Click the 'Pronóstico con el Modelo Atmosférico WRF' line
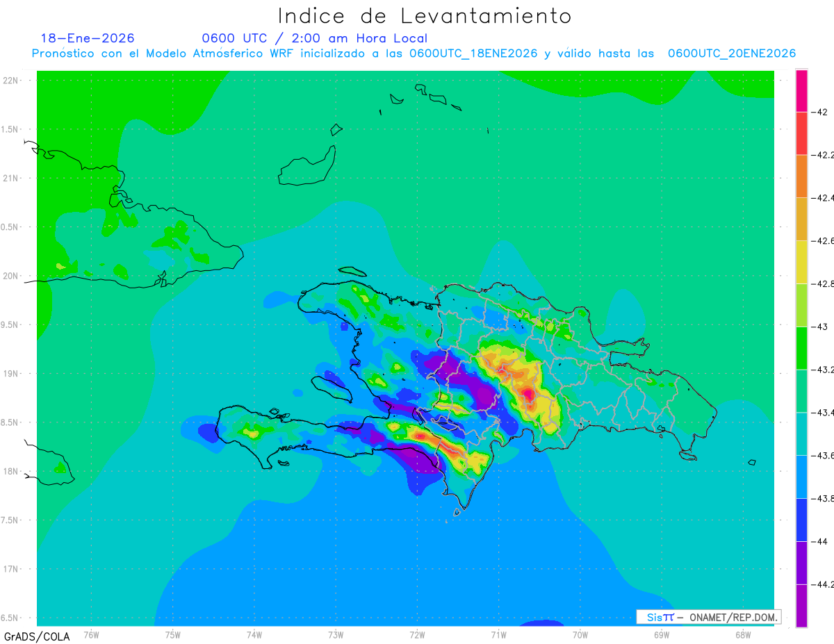This screenshot has height=644, width=834. (414, 53)
